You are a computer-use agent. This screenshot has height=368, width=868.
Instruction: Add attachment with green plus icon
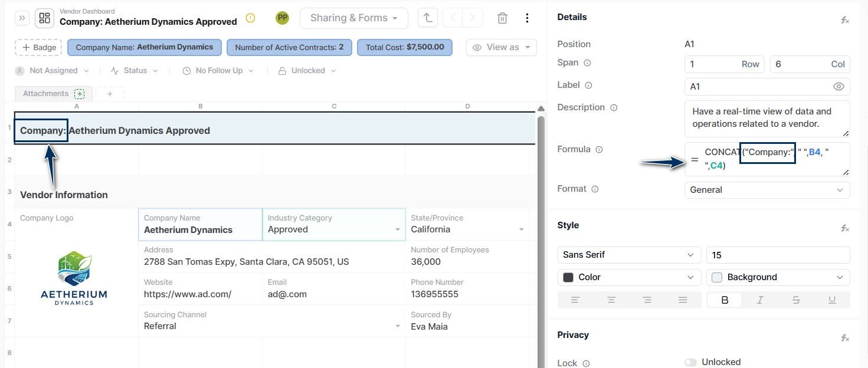[x=80, y=94]
